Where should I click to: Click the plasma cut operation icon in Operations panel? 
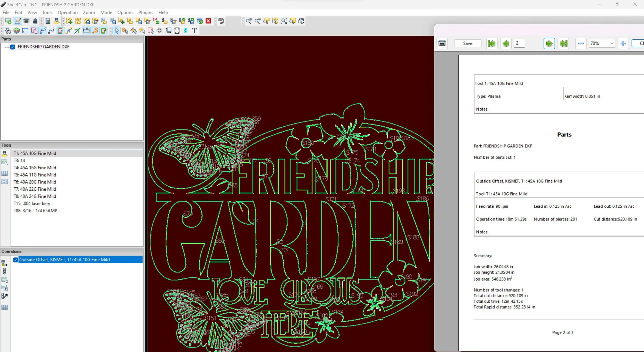coord(4,263)
